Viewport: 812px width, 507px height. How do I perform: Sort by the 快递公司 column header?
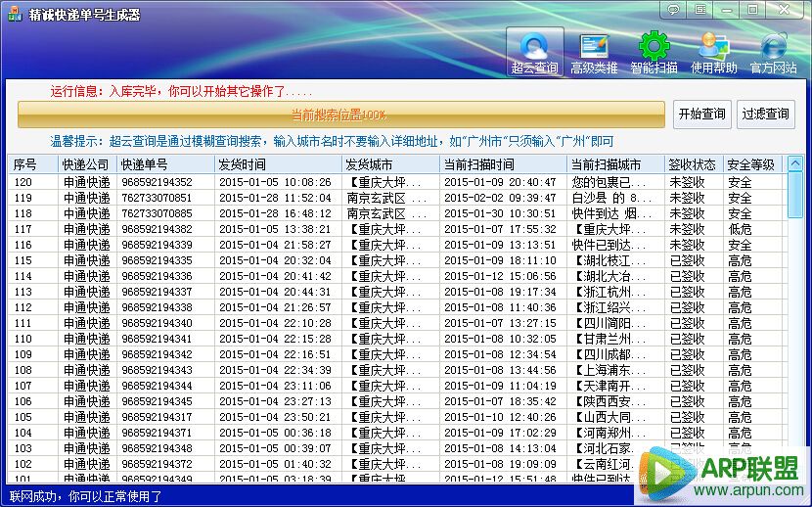coord(87,164)
